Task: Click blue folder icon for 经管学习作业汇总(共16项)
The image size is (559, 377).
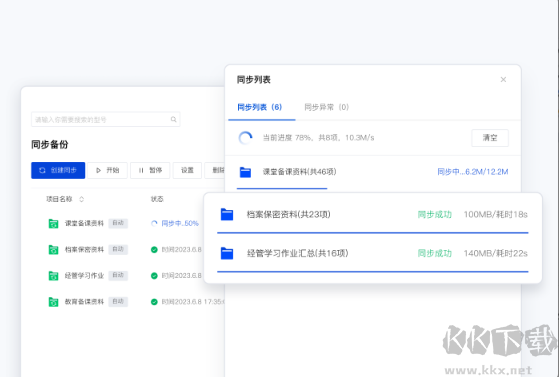Action: (227, 253)
